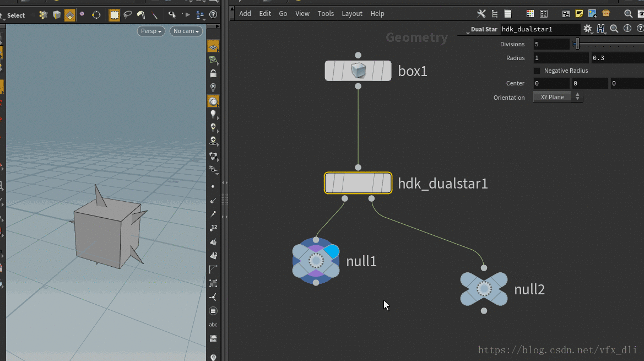The width and height of the screenshot is (644, 361).
Task: Click the list mode stripes icon
Action: click(508, 14)
